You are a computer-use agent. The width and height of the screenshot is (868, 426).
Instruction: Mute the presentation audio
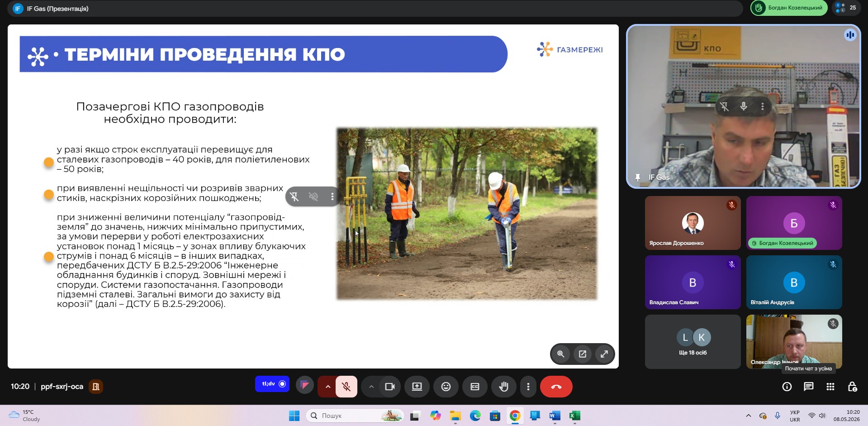313,196
